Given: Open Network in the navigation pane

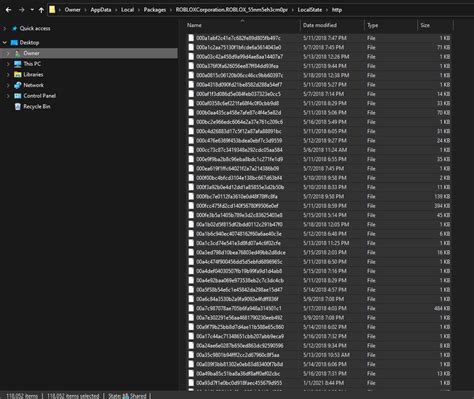Looking at the screenshot, I should point(33,85).
